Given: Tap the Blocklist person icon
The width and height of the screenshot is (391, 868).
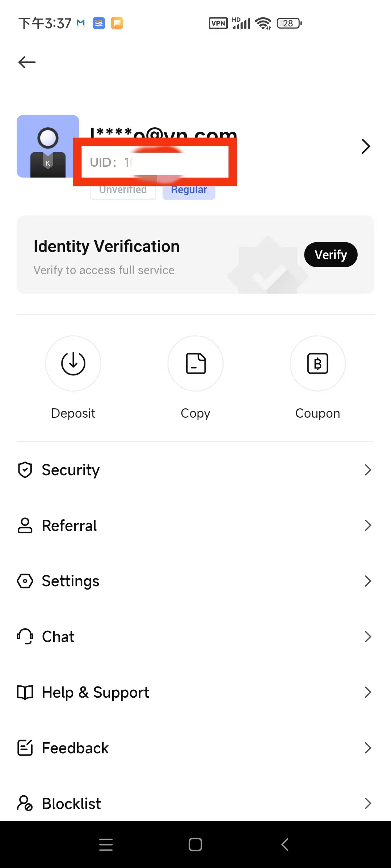Looking at the screenshot, I should tap(25, 803).
